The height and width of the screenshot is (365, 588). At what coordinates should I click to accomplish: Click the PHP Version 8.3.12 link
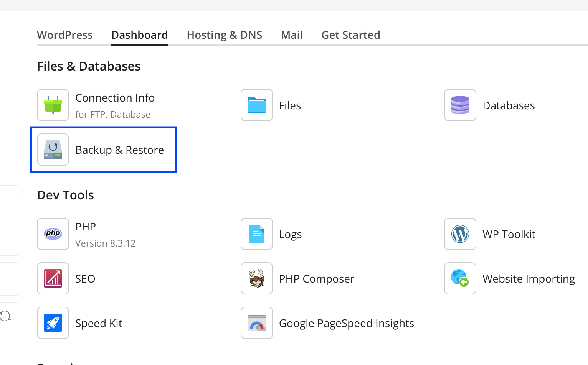tap(106, 243)
